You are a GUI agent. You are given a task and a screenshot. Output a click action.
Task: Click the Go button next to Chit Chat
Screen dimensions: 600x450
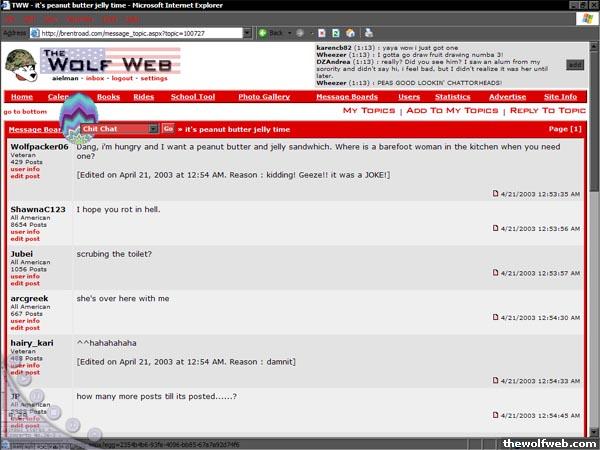[x=167, y=129]
